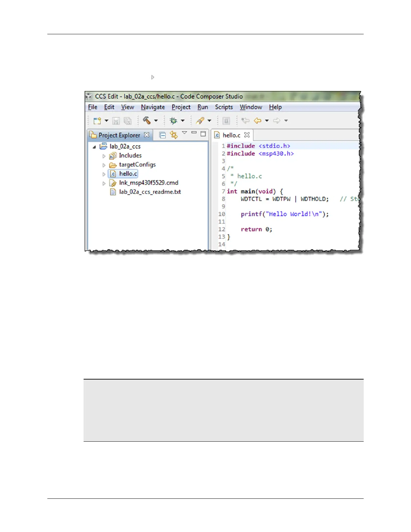Navigate back with the yellow arrow
This screenshot has height=532, width=411.
[258, 121]
